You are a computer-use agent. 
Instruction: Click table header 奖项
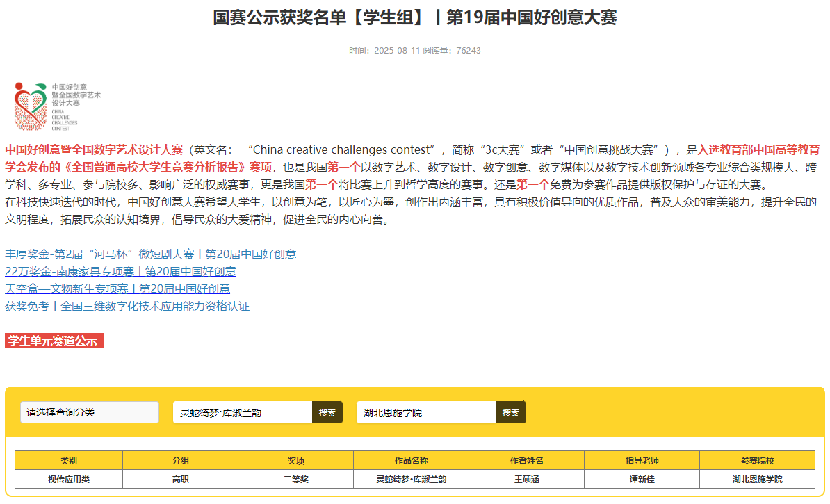click(x=296, y=461)
